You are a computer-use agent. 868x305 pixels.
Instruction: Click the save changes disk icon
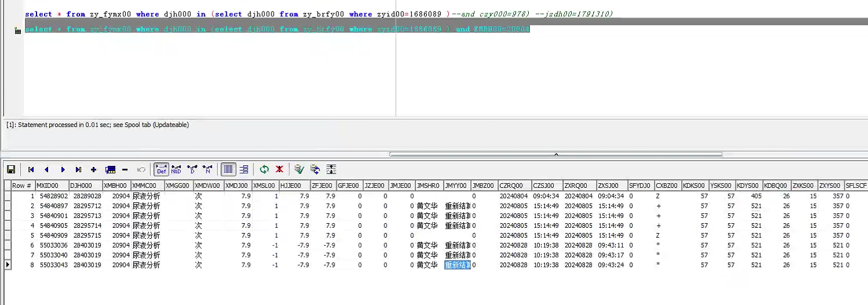coord(11,169)
